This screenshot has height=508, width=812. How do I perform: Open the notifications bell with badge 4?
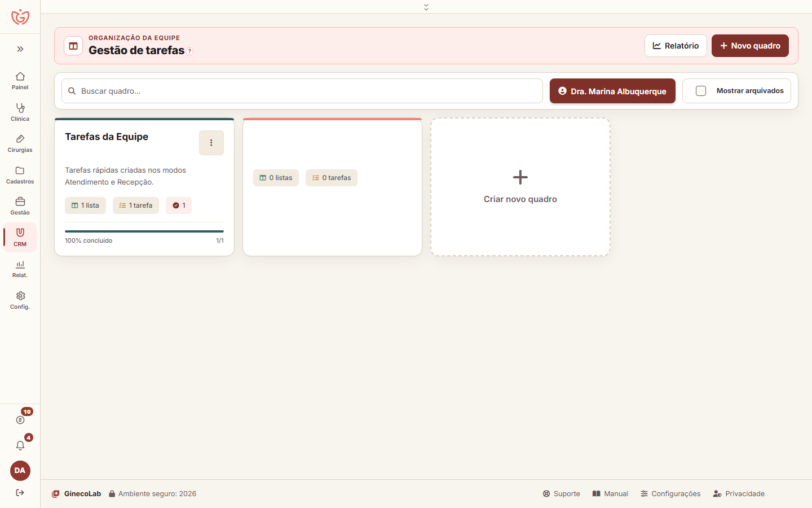20,445
